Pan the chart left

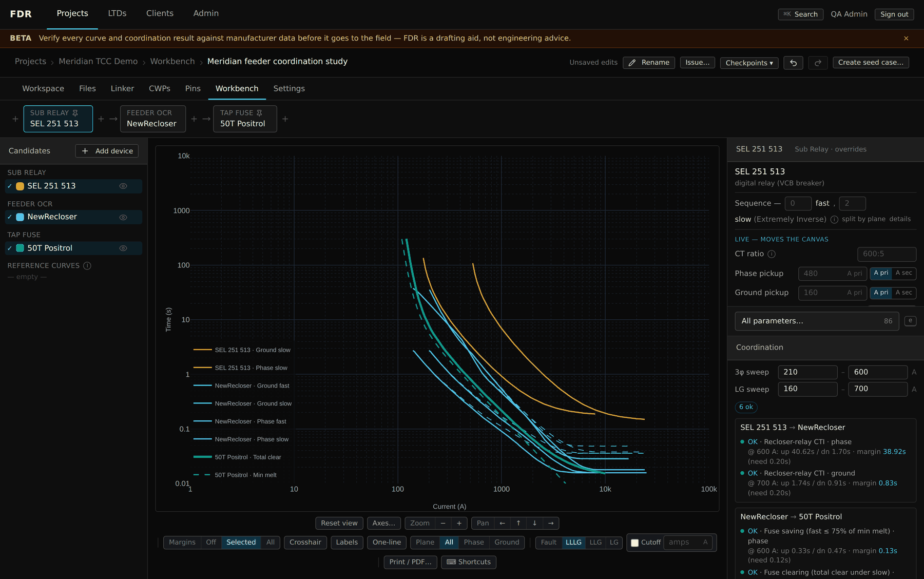click(502, 523)
